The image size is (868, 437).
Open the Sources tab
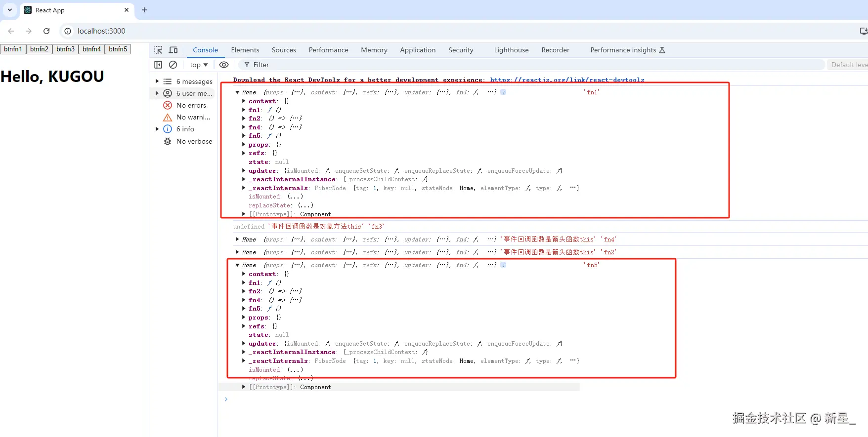[x=284, y=50]
